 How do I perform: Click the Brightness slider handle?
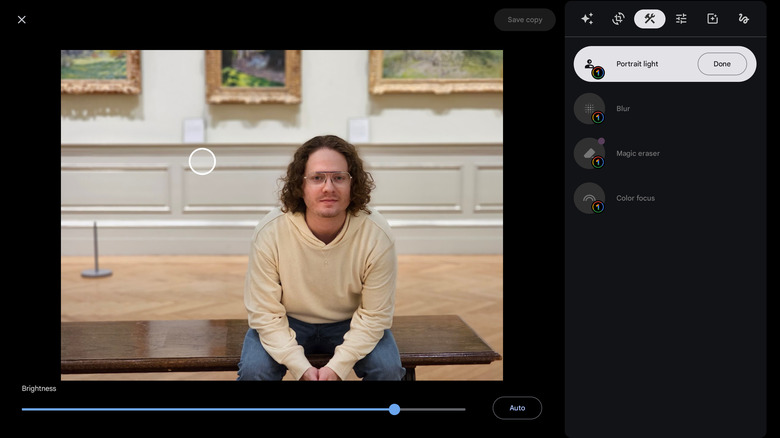(x=394, y=410)
